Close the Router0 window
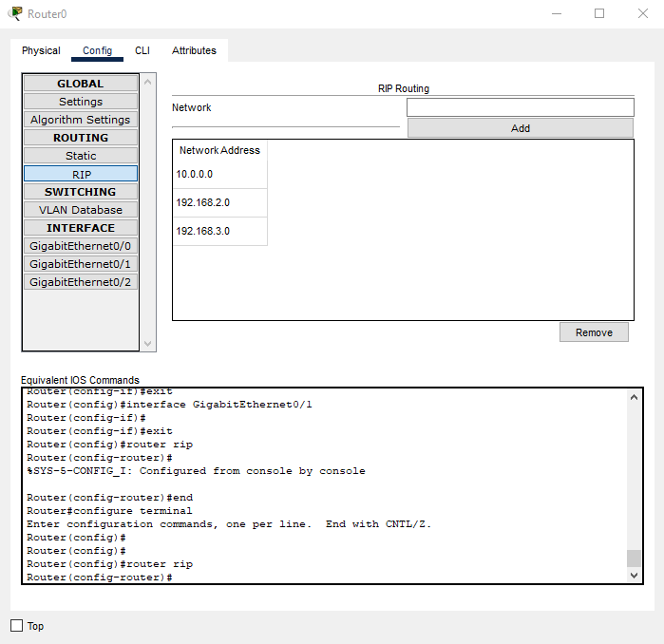This screenshot has width=664, height=644. (x=643, y=14)
